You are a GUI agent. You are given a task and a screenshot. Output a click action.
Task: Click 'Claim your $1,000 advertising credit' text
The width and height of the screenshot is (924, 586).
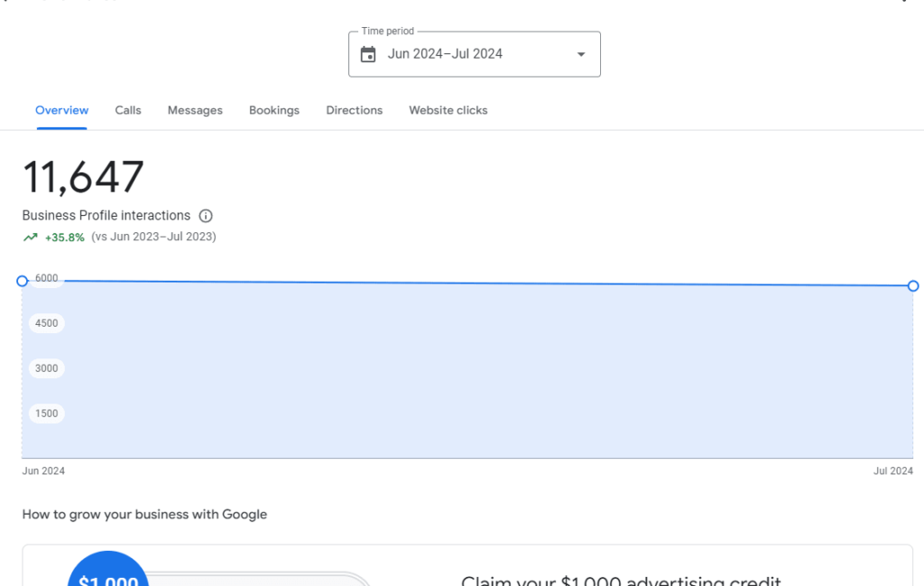(621, 581)
